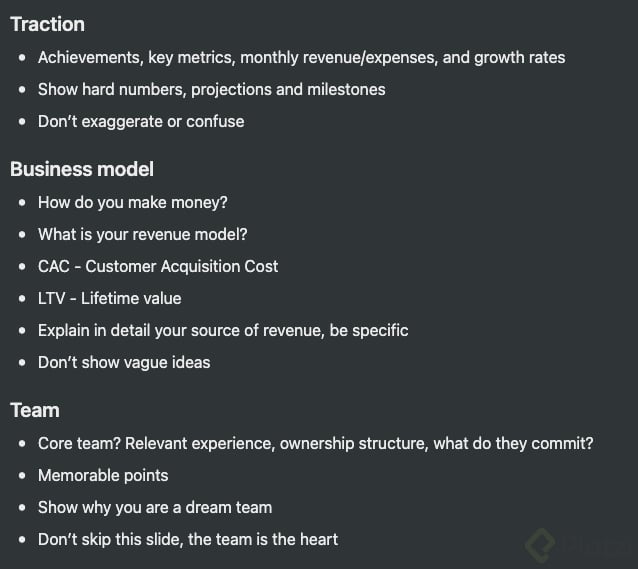The height and width of the screenshot is (569, 638).
Task: Click the 'CAC - Customer Acquisition Cost' item
Action: pos(158,266)
